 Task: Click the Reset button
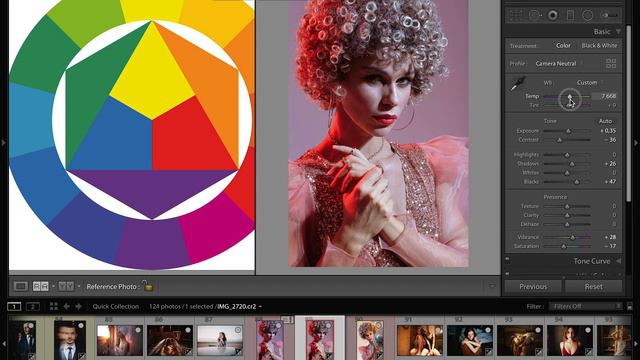point(593,287)
